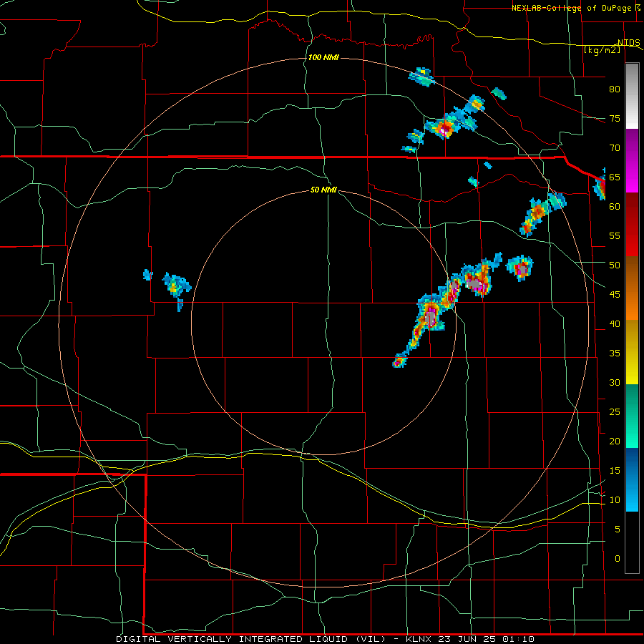This screenshot has width=644, height=644.
Task: Click the 5 value on the VIL scale
Action: (x=618, y=529)
